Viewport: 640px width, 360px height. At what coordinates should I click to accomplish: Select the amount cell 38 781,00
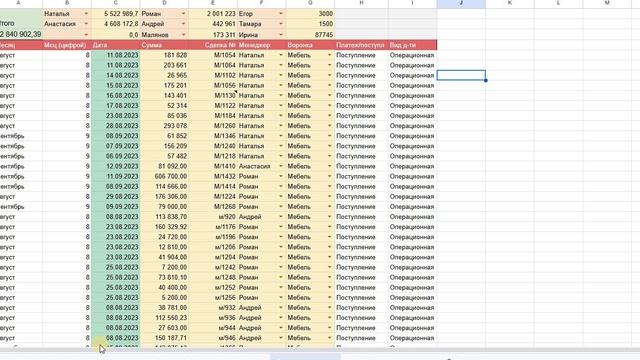click(164, 308)
